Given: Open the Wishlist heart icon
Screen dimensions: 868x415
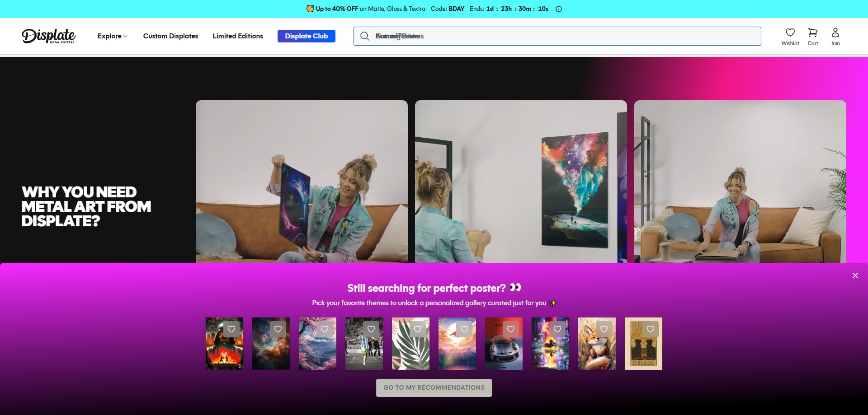Looking at the screenshot, I should [790, 37].
